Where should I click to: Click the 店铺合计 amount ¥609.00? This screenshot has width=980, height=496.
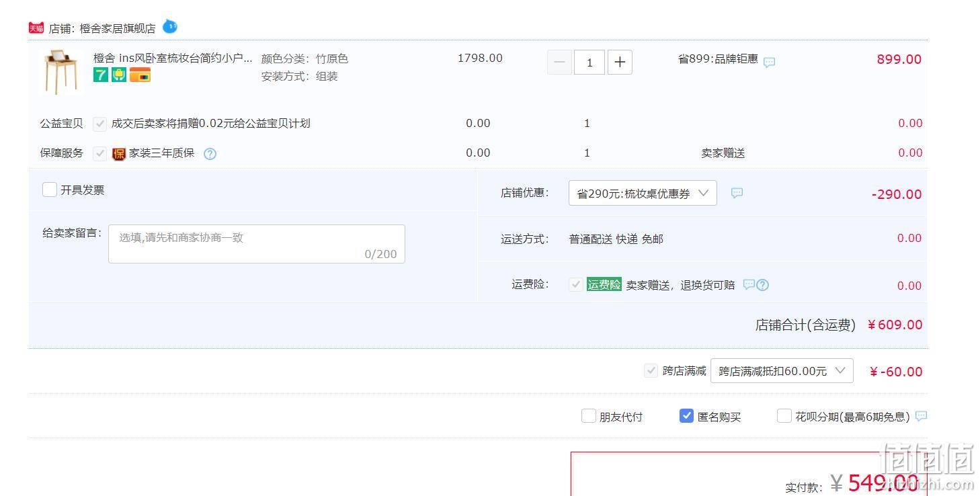pos(895,325)
